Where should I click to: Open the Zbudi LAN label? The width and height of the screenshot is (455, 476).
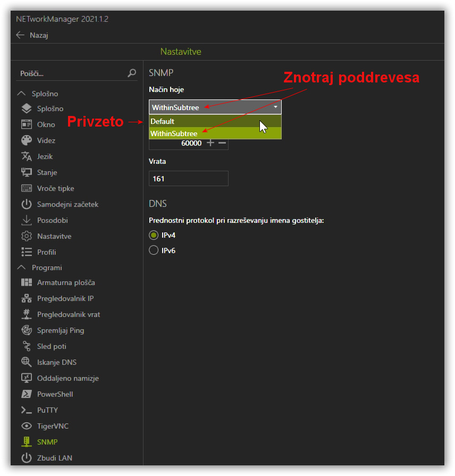point(55,458)
